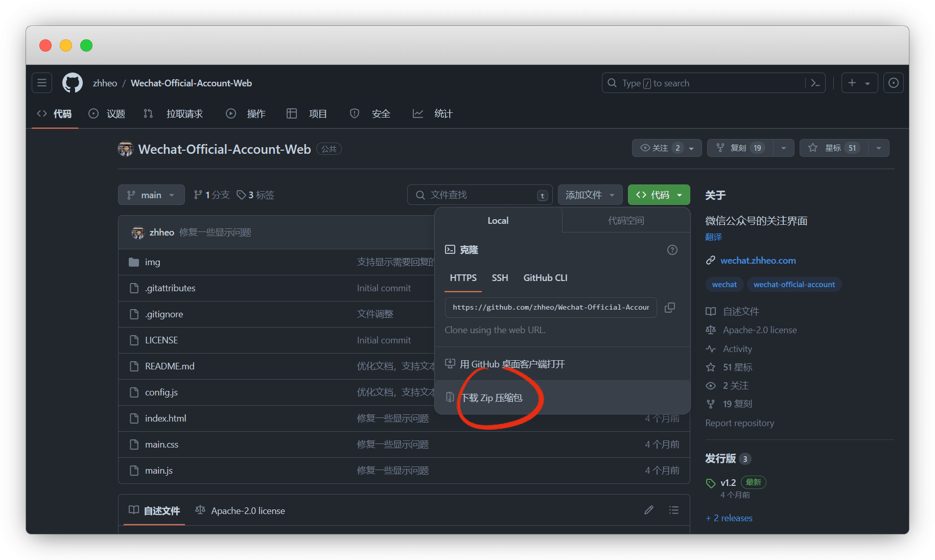Open the clone help question-mark icon
This screenshot has height=560, width=935.
[672, 250]
